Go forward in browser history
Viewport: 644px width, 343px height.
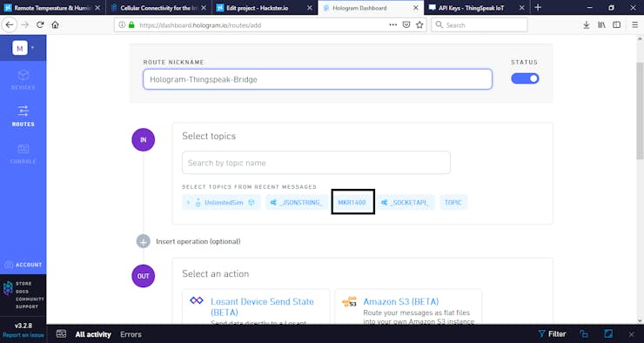click(x=25, y=25)
